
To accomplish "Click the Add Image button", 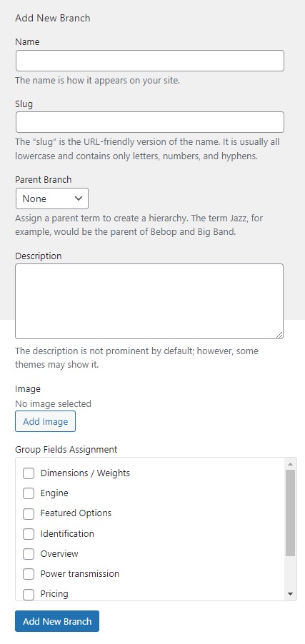I will pyautogui.click(x=45, y=421).
